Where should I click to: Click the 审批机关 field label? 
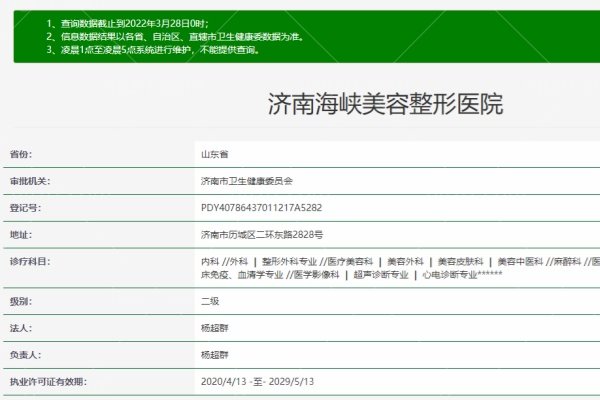[x=30, y=181]
